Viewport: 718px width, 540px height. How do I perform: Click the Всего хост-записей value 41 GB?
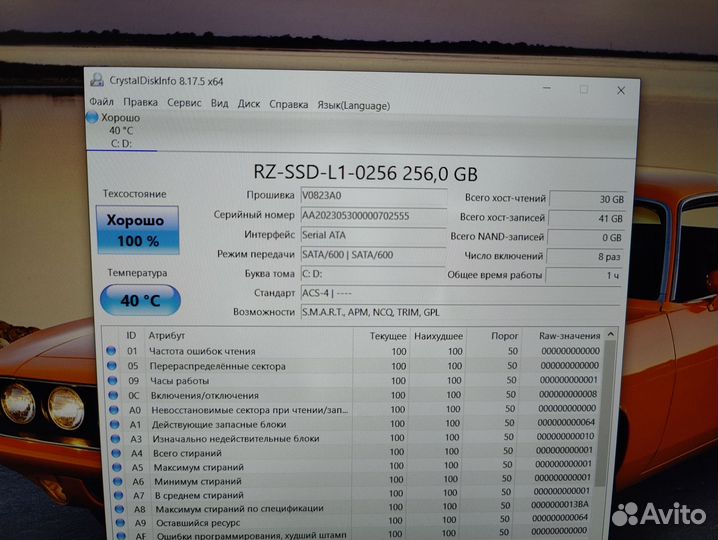pyautogui.click(x=586, y=218)
